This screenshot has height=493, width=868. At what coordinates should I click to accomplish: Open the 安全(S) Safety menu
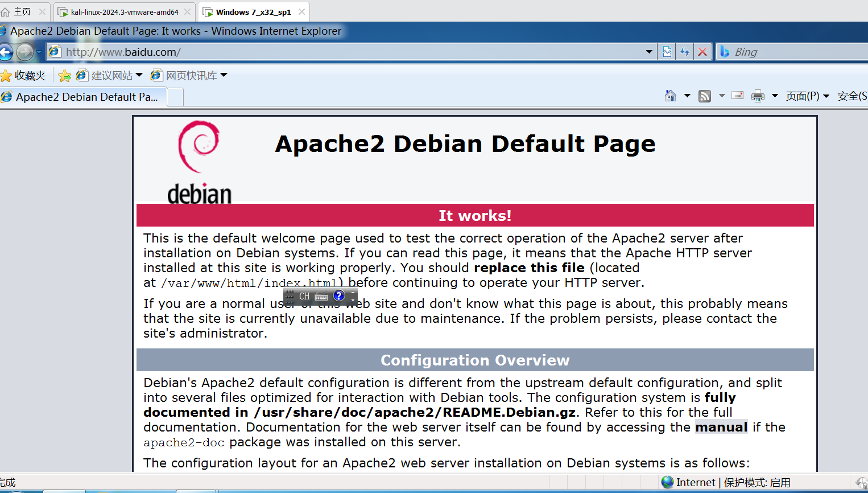pos(852,96)
